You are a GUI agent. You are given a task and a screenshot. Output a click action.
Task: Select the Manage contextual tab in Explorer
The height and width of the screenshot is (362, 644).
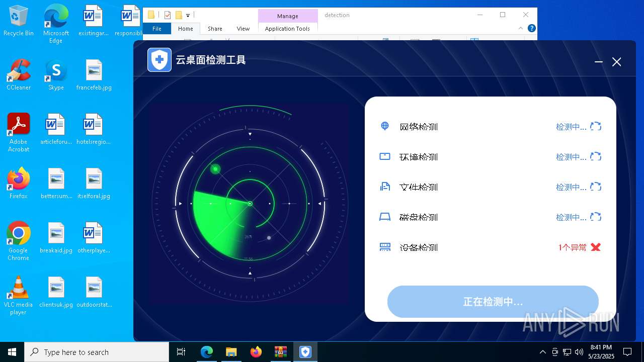(x=288, y=16)
